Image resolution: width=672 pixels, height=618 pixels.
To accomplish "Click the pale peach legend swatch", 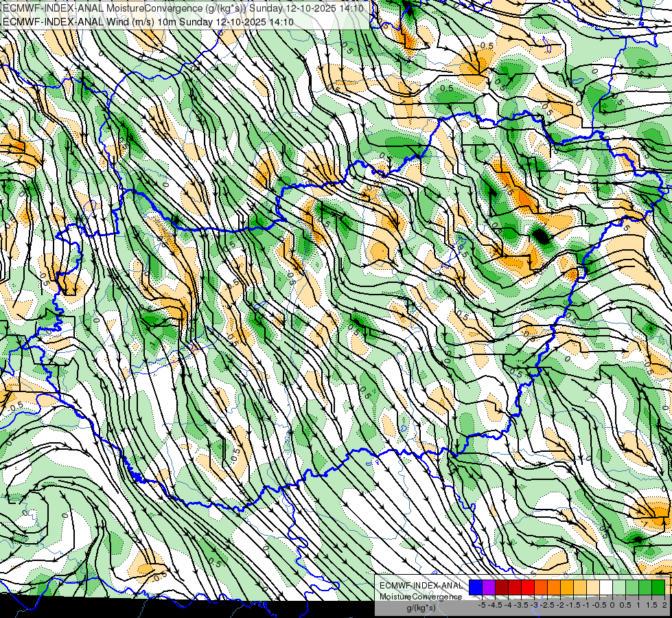I will (593, 587).
